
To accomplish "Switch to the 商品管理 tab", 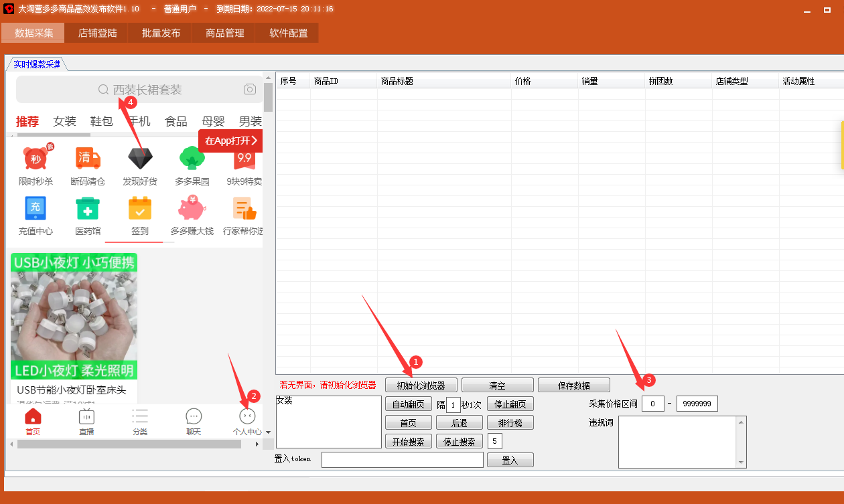I will 224,33.
